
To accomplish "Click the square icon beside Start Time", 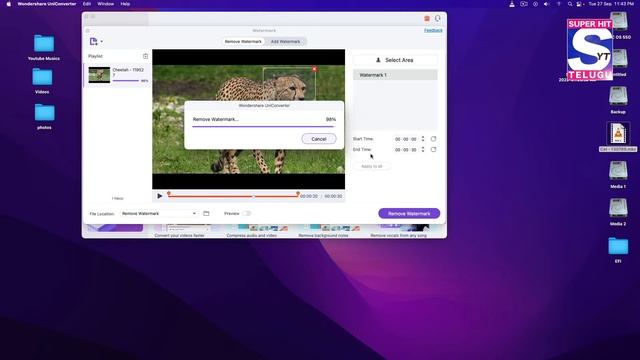I will point(433,139).
